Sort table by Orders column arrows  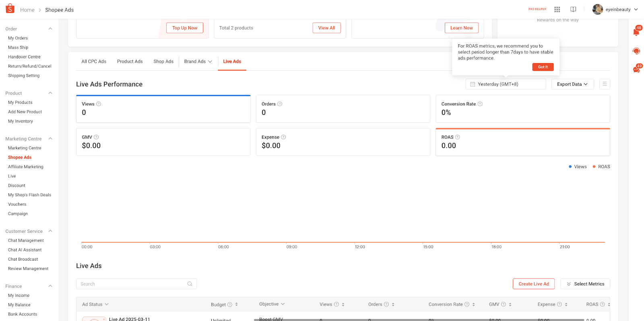[x=393, y=305]
